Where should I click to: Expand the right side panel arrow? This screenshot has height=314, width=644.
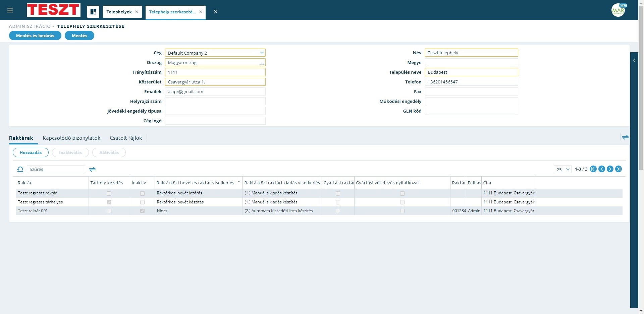pos(634,60)
